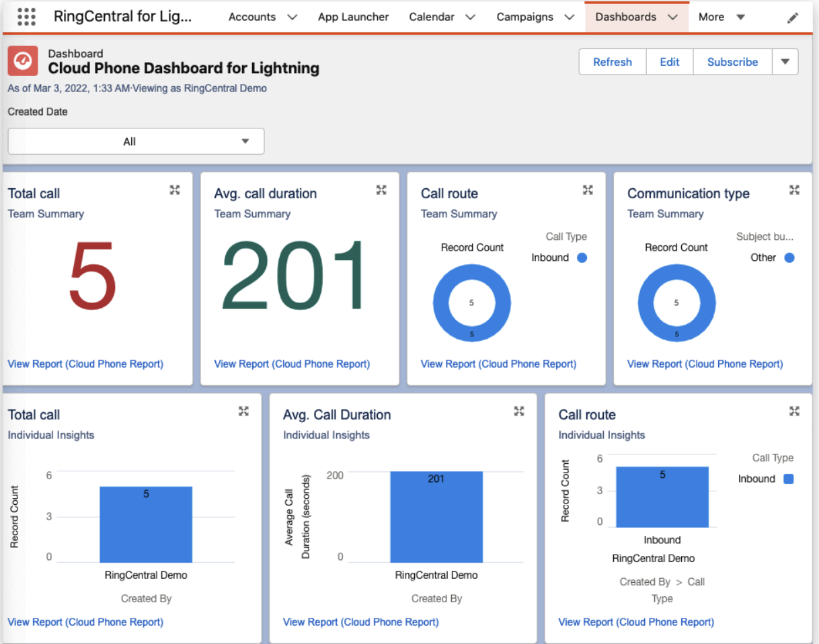Click the Other legend swatch in Communication type
This screenshot has height=644, width=819.
point(789,257)
